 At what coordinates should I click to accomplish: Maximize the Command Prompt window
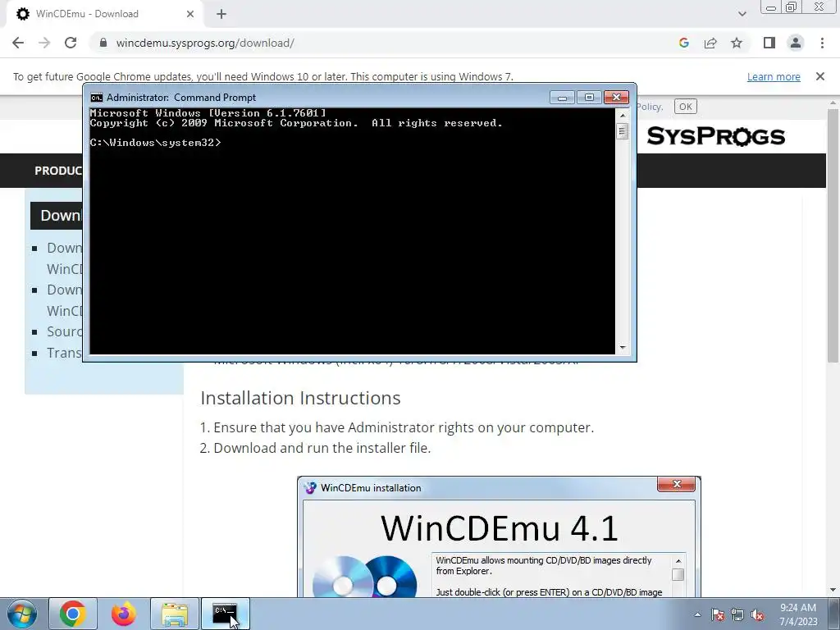(589, 97)
